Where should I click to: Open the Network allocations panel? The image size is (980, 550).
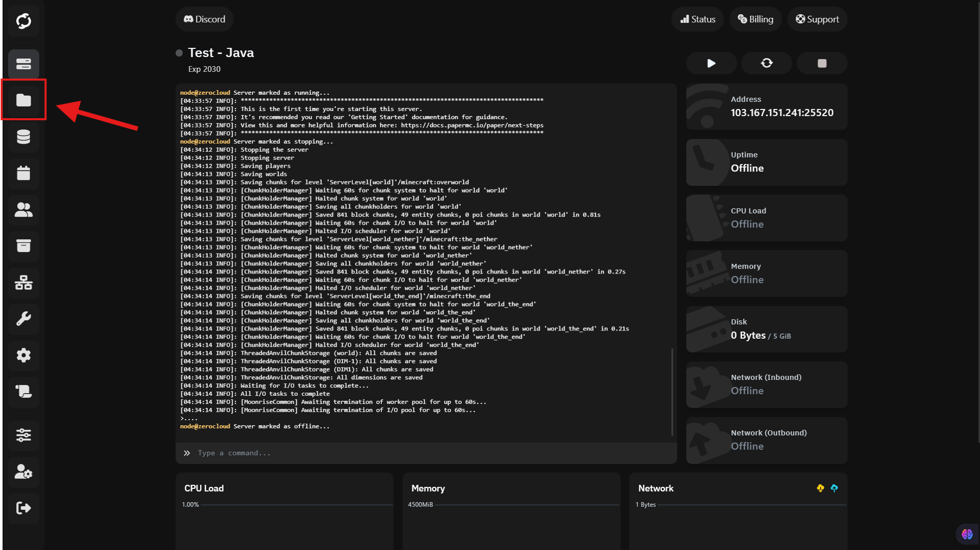click(x=23, y=283)
